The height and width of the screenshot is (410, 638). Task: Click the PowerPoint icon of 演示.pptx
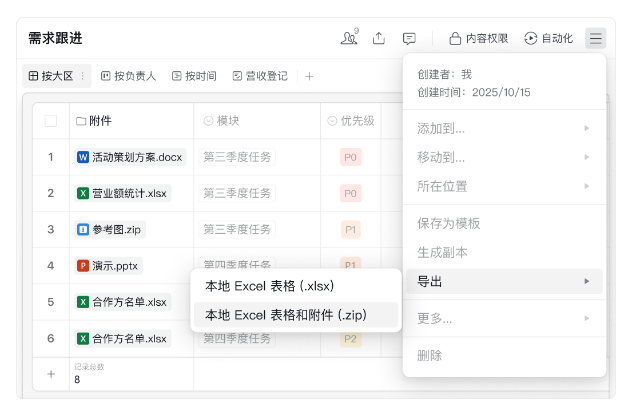[x=83, y=266]
